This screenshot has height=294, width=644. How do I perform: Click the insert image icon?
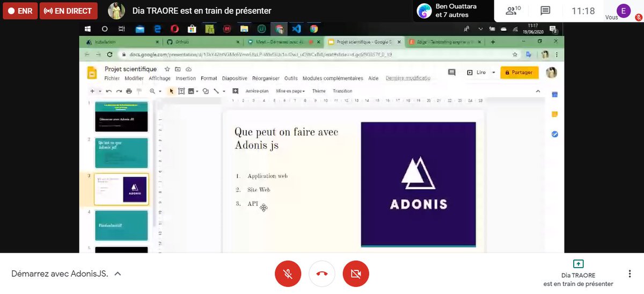click(x=191, y=91)
